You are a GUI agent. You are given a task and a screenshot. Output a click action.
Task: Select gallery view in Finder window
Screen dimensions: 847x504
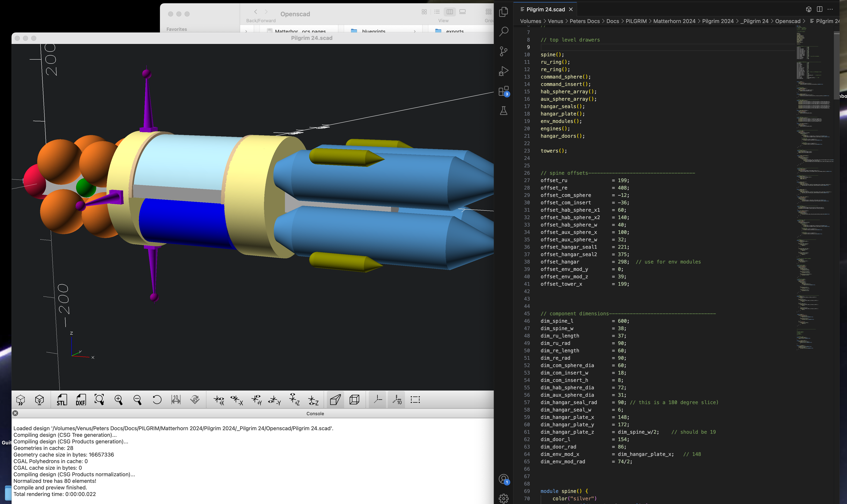tap(463, 12)
